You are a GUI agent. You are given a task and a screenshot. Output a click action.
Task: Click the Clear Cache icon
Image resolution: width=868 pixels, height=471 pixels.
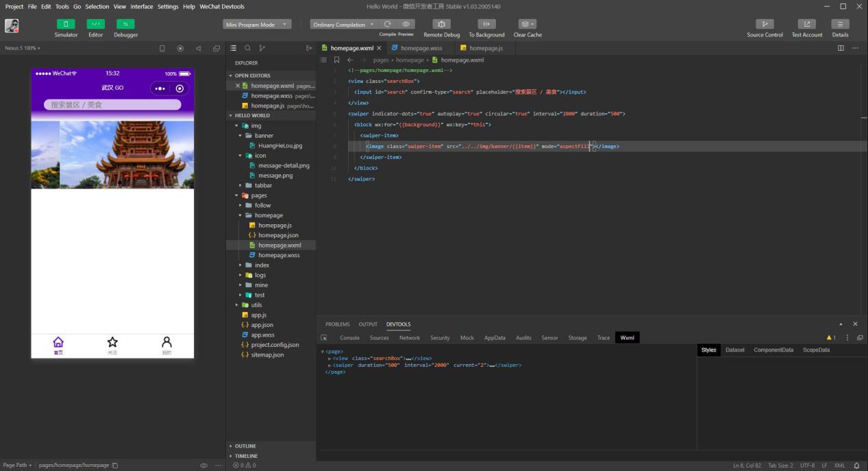click(527, 24)
